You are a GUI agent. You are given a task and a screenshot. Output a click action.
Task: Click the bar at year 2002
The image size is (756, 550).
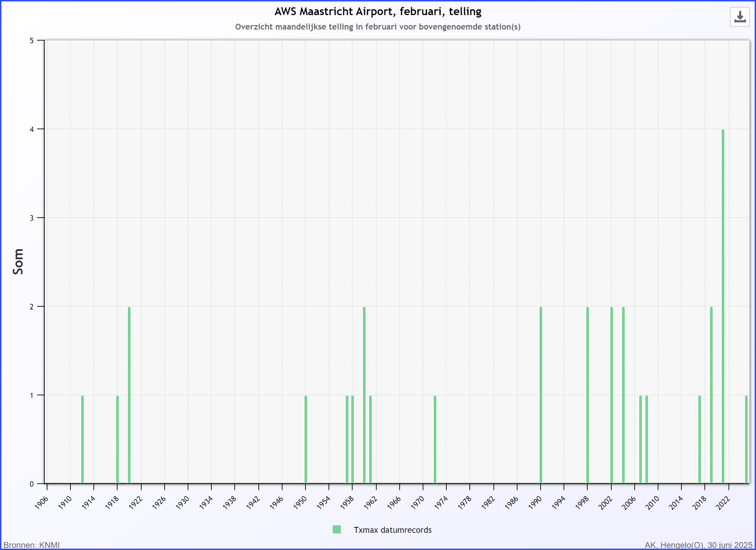(612, 395)
